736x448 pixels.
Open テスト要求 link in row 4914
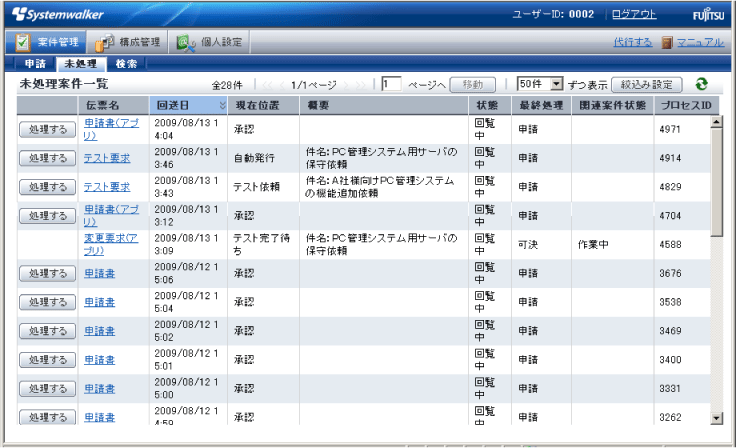pos(107,158)
